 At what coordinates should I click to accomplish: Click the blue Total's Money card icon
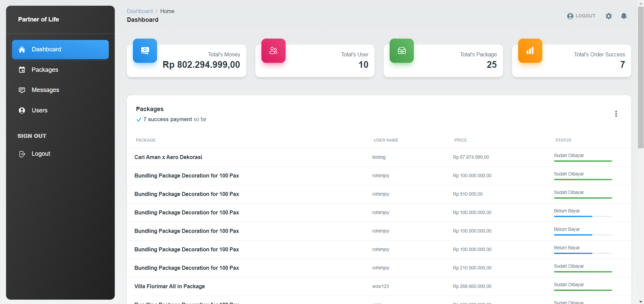click(x=145, y=51)
